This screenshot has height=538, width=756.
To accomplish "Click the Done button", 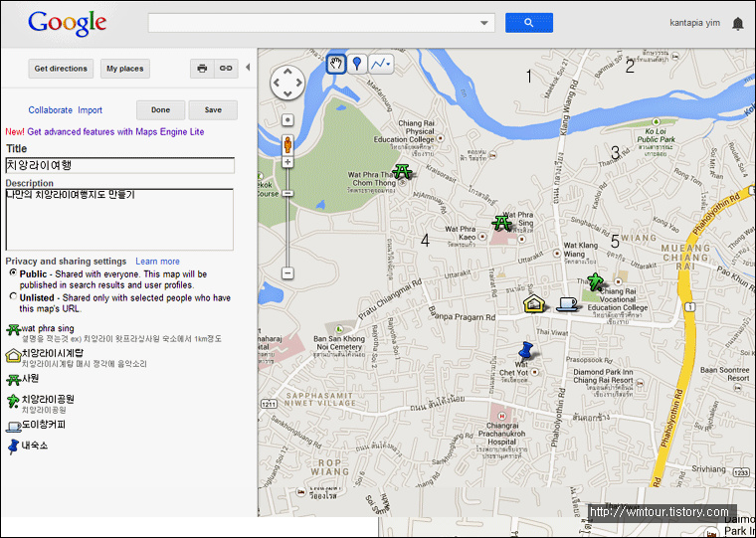I will pyautogui.click(x=160, y=110).
